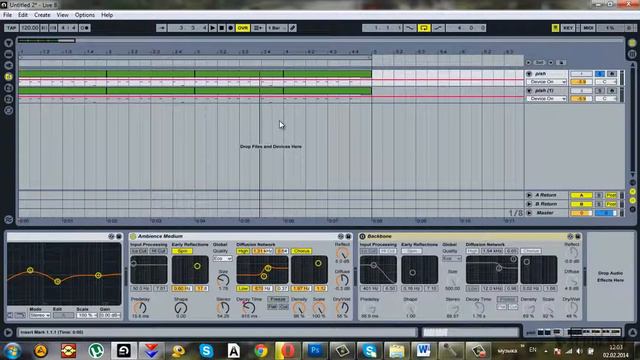Toggle Solo on the plah track
This screenshot has width=640, height=360.
point(600,74)
